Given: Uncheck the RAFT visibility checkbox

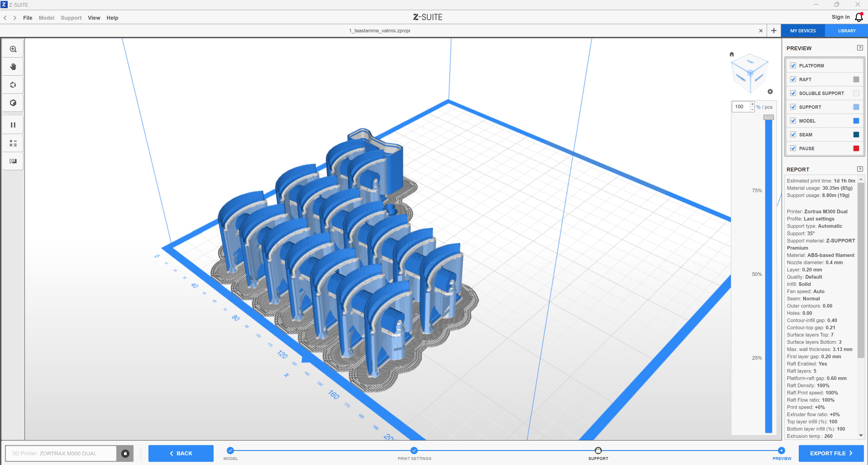Looking at the screenshot, I should pos(793,79).
